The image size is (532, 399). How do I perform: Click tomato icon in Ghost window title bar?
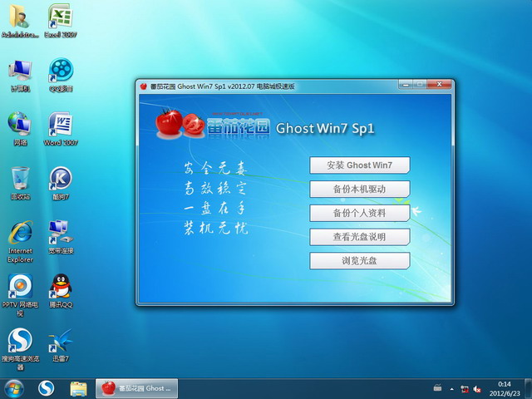click(x=143, y=86)
